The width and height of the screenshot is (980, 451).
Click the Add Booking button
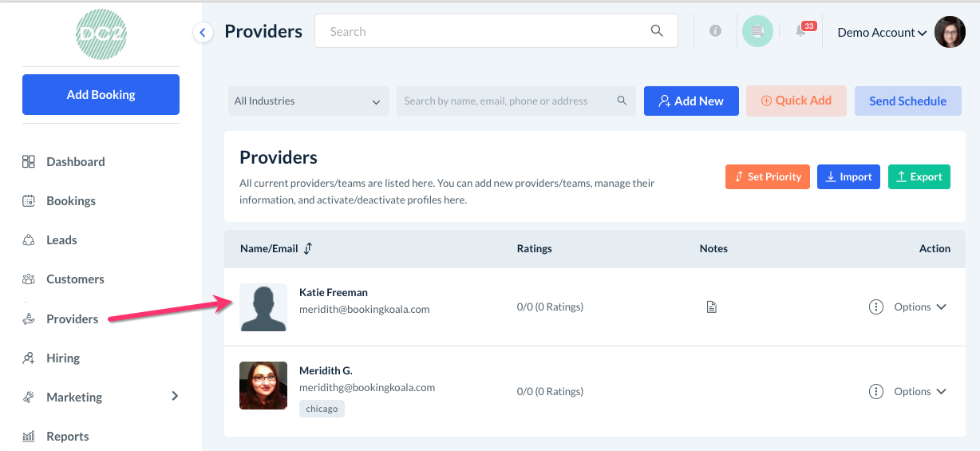101,95
